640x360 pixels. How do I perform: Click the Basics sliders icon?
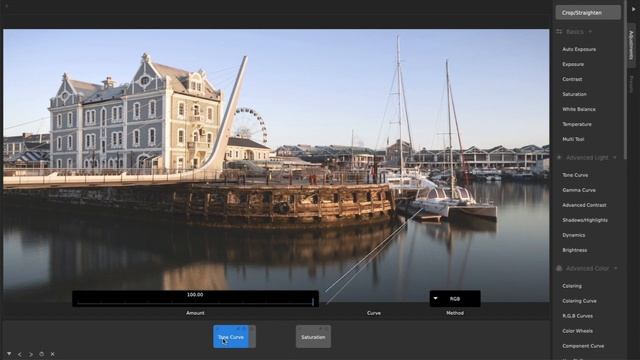pos(559,32)
